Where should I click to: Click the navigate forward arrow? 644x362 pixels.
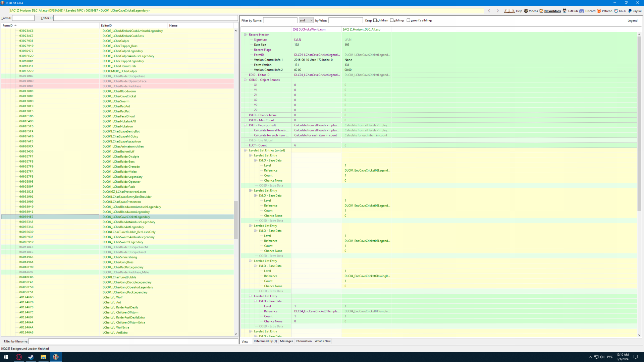tap(498, 11)
